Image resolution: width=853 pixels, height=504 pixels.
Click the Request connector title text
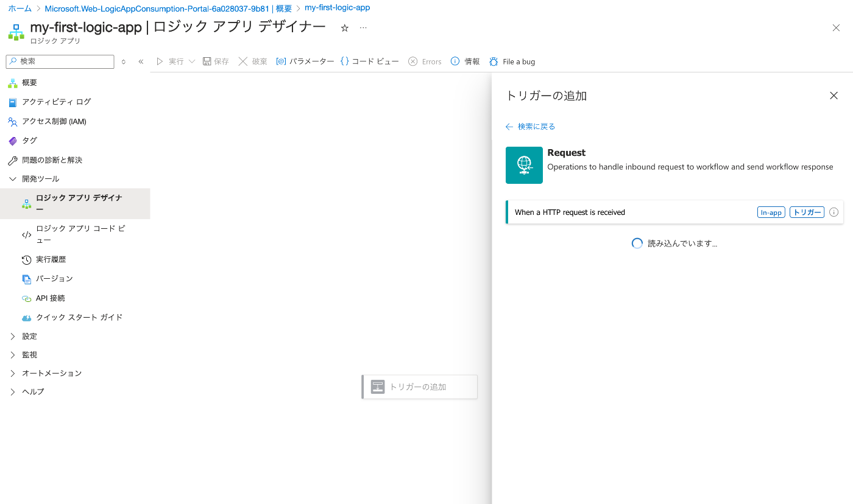(x=567, y=153)
